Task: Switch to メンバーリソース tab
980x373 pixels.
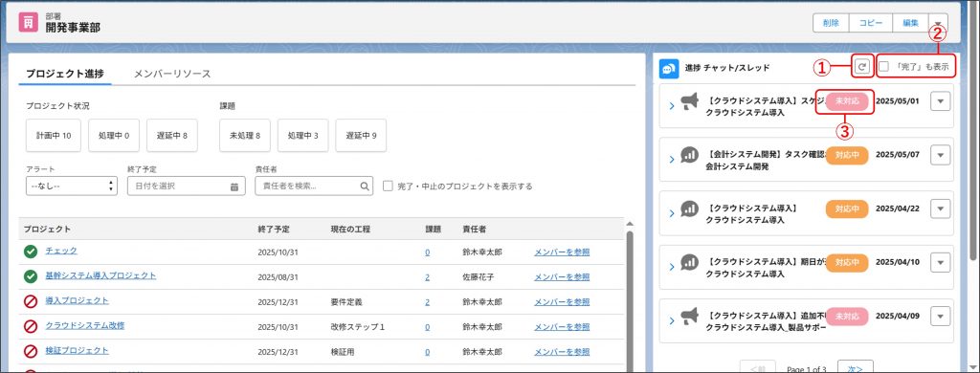Action: click(x=172, y=74)
